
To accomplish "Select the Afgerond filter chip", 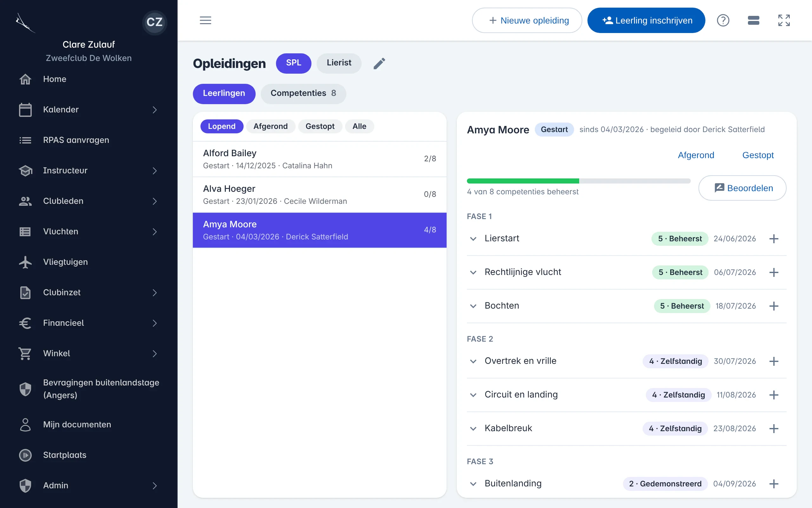I will (271, 126).
